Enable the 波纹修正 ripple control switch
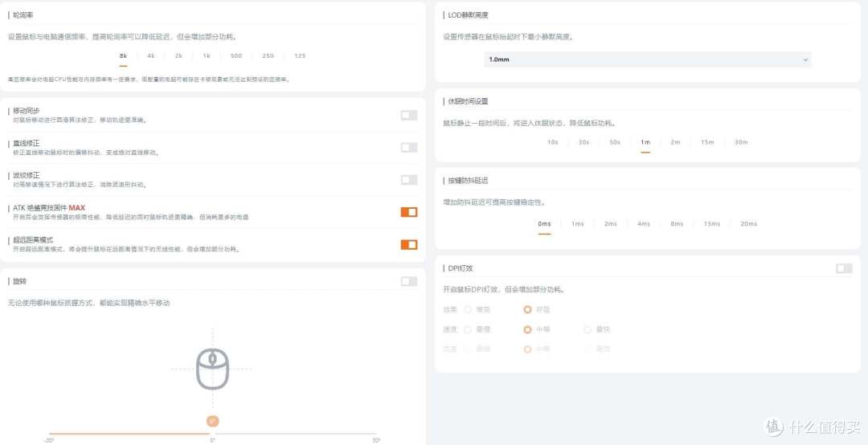 pyautogui.click(x=409, y=179)
